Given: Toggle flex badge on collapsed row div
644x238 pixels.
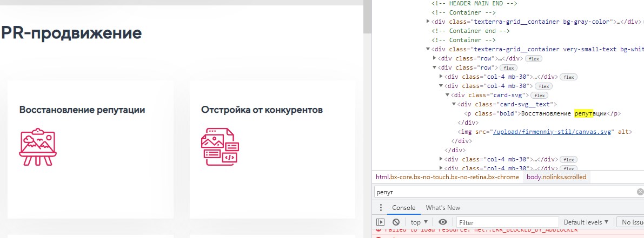Looking at the screenshot, I should [534, 58].
